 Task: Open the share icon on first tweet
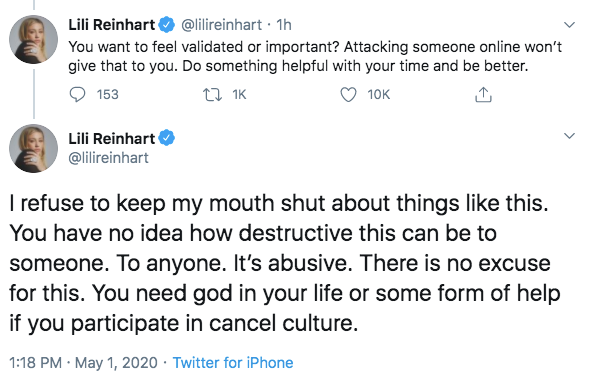tap(483, 95)
